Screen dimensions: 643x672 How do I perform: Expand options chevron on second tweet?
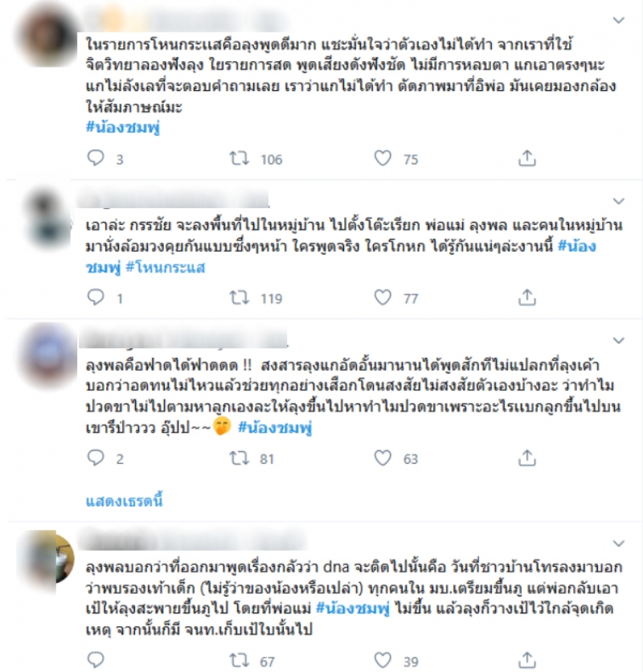pyautogui.click(x=618, y=201)
